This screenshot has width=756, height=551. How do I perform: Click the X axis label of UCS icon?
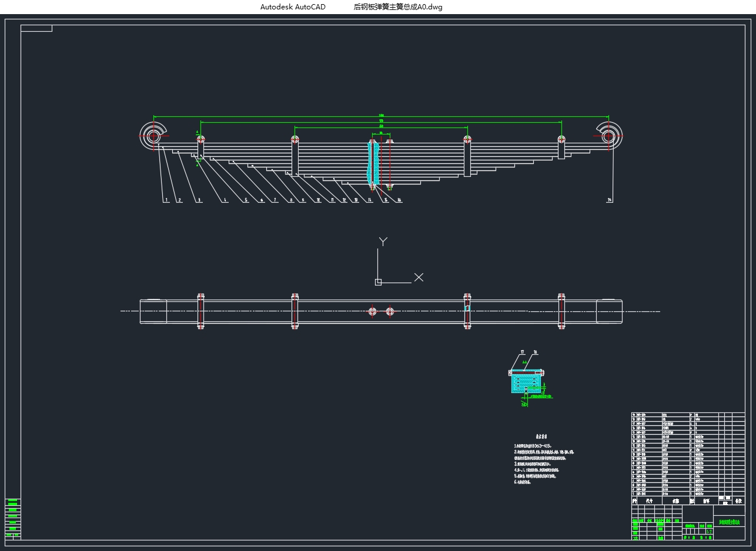419,277
